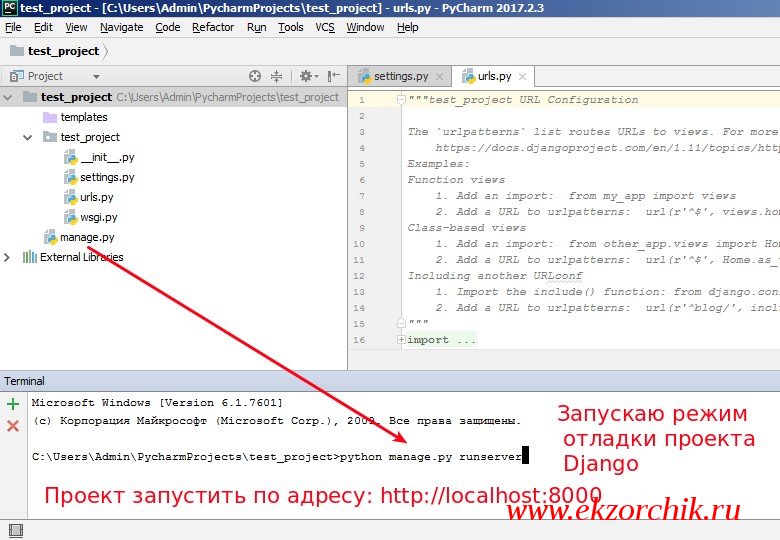Close the settings.py tab

click(x=439, y=77)
